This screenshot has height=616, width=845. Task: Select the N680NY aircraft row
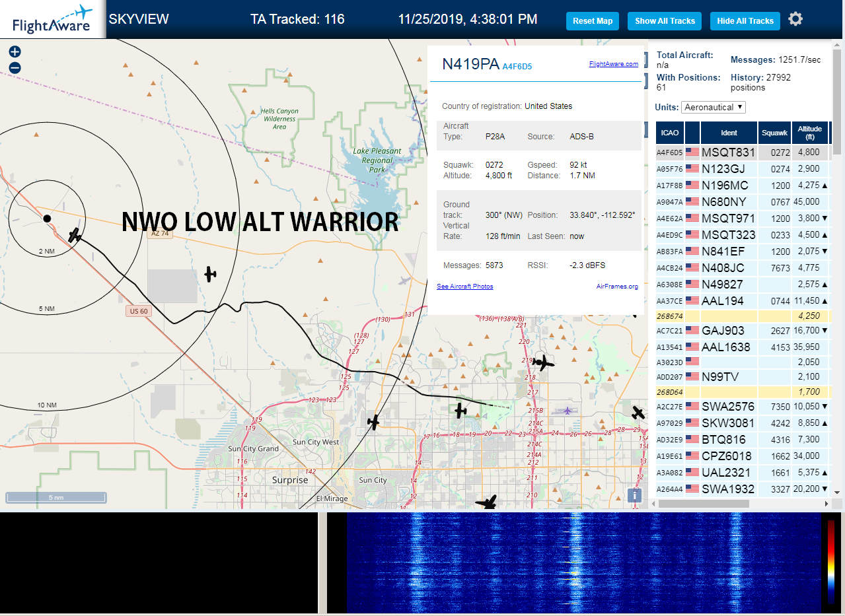(743, 202)
